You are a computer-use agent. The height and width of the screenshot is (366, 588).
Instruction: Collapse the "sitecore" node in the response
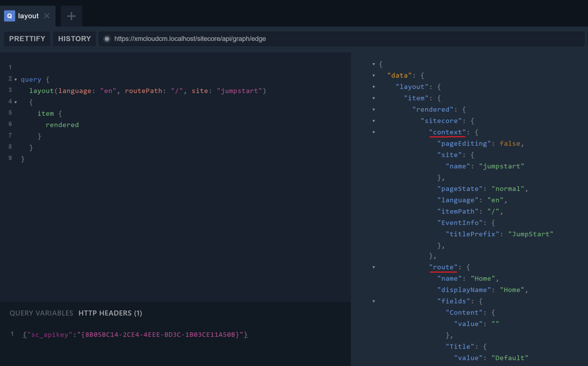point(374,121)
